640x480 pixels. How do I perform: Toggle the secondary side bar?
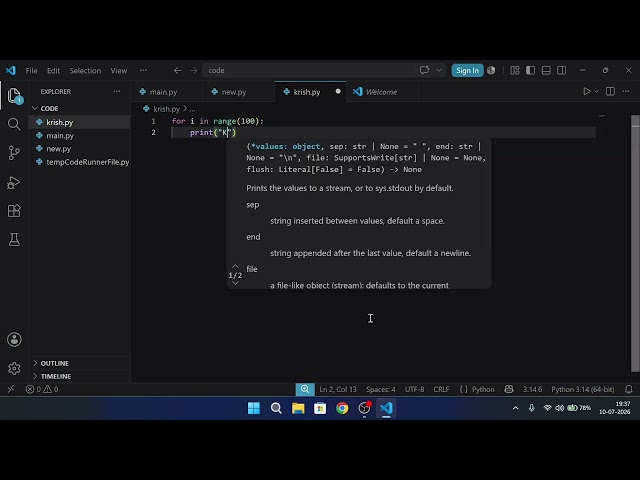click(562, 70)
